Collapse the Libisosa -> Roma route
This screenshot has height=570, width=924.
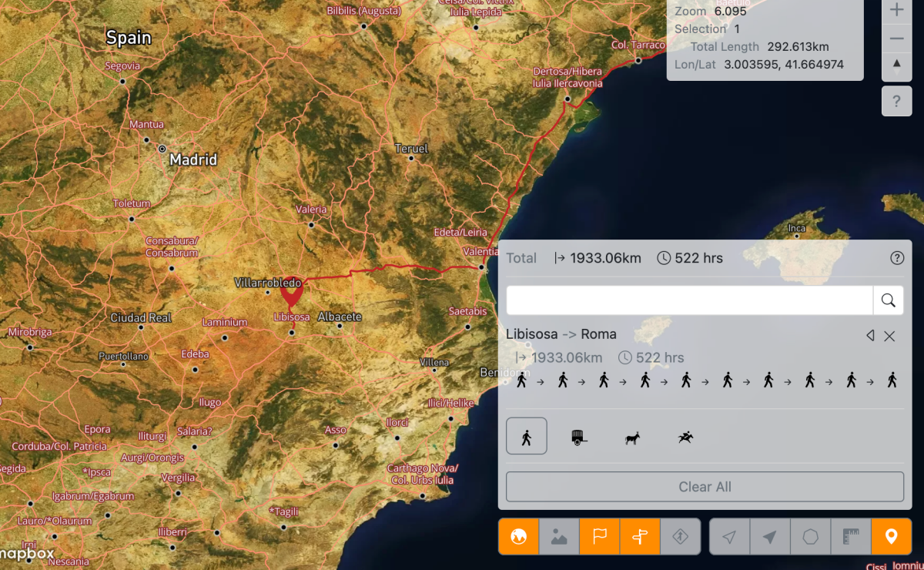[x=870, y=336]
